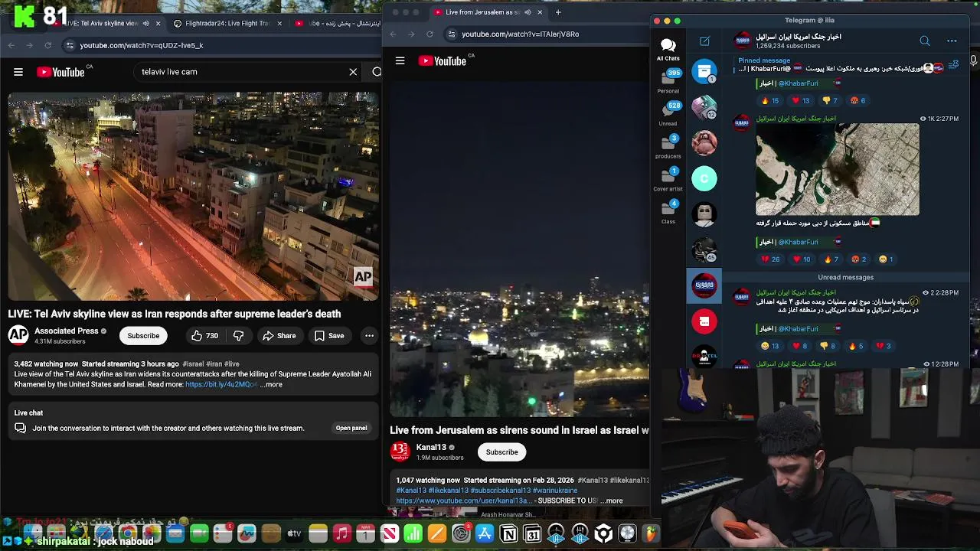
Task: Open the App Store in the Dock
Action: pyautogui.click(x=485, y=533)
